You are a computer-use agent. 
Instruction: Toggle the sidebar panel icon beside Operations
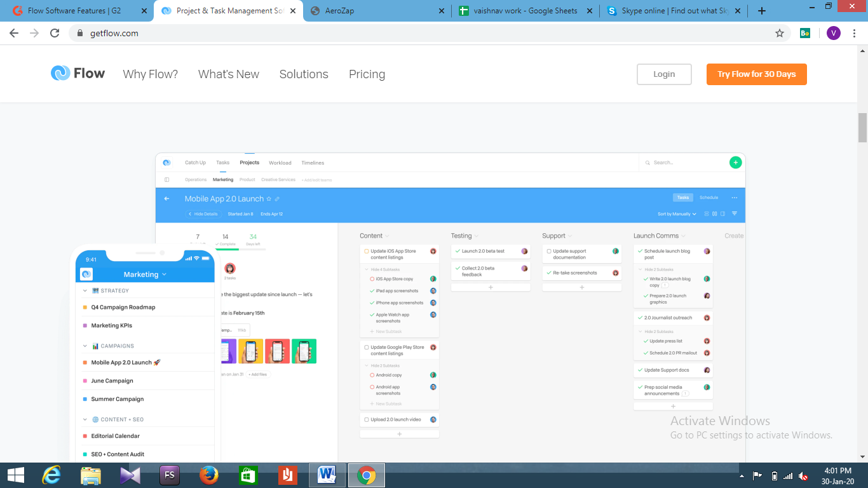click(x=167, y=180)
